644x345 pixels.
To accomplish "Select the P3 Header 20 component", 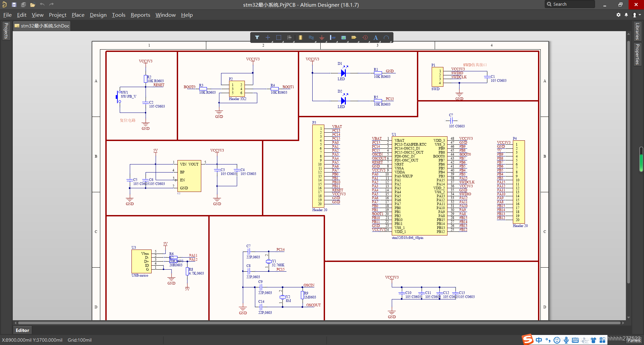I will pyautogui.click(x=318, y=166).
